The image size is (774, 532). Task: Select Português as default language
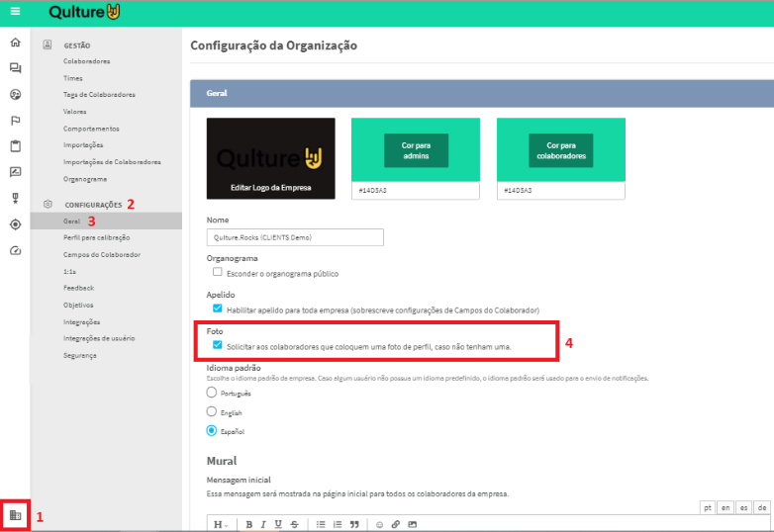[212, 393]
